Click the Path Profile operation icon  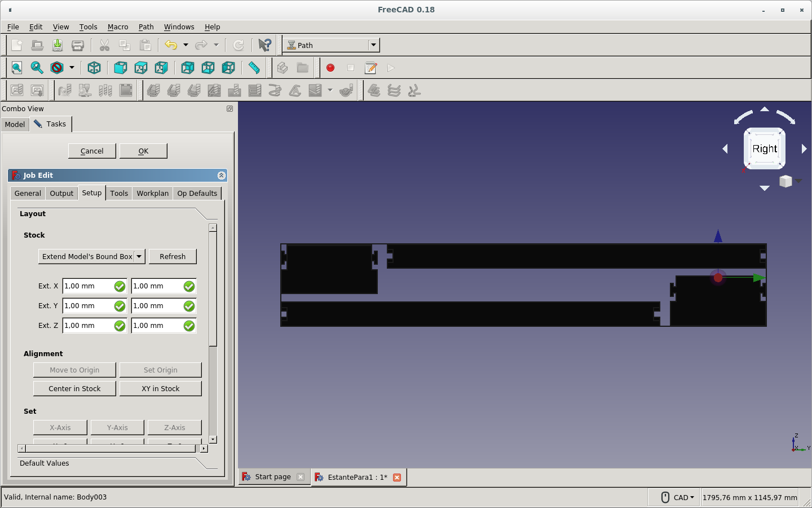pyautogui.click(x=153, y=90)
